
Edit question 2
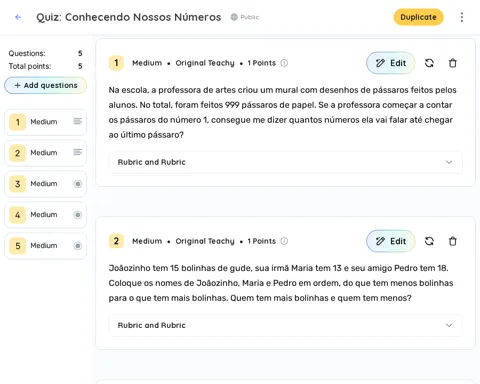click(x=391, y=241)
